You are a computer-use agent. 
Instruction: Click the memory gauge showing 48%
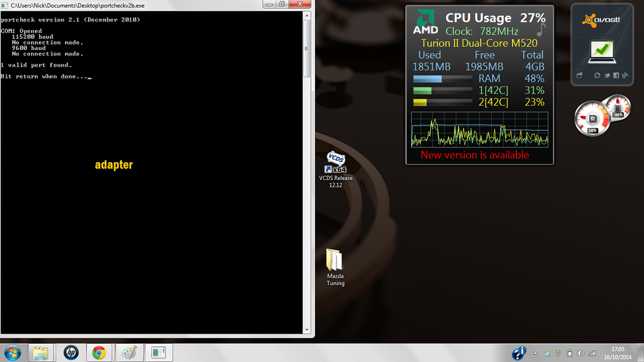617,107
